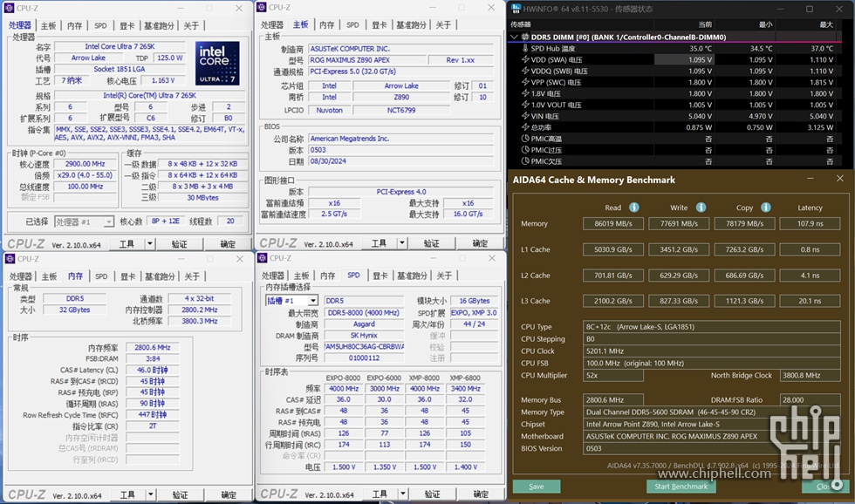Image resolution: width=855 pixels, height=504 pixels.
Task: Click the CPU Clock value "5201.1 MHz"
Action: coord(712,351)
